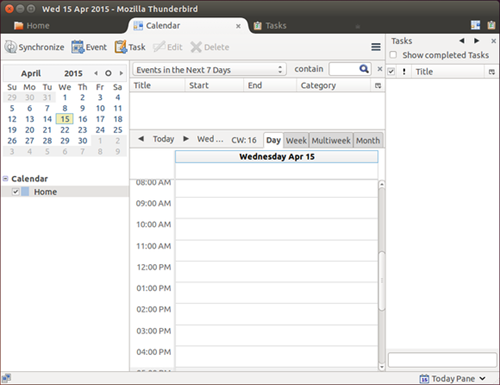This screenshot has width=500, height=385.
Task: Sort tasks by Title column
Action: click(448, 72)
